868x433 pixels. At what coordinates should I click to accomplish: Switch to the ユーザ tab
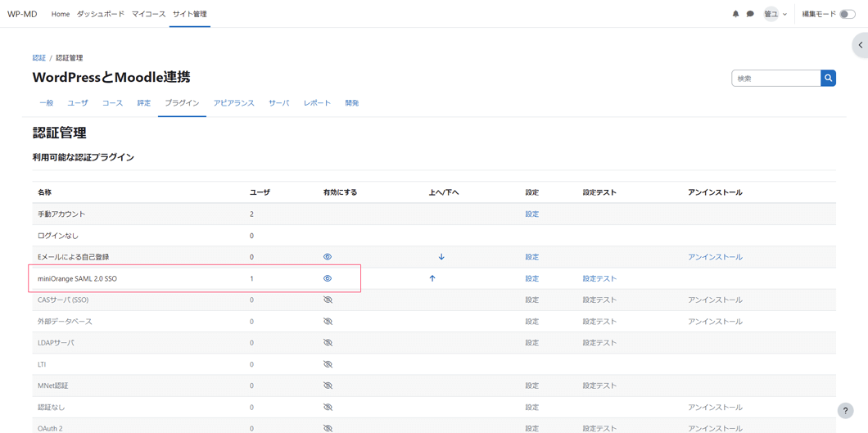tap(78, 103)
